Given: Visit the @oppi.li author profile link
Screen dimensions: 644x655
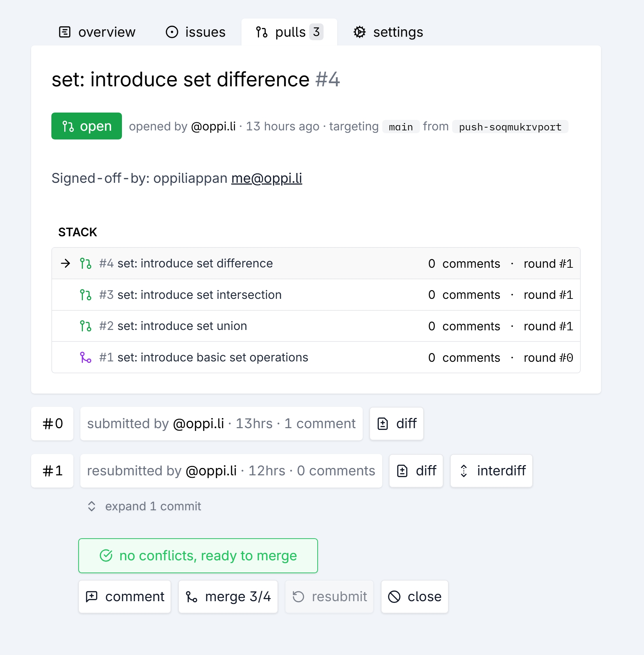Looking at the screenshot, I should coord(214,127).
